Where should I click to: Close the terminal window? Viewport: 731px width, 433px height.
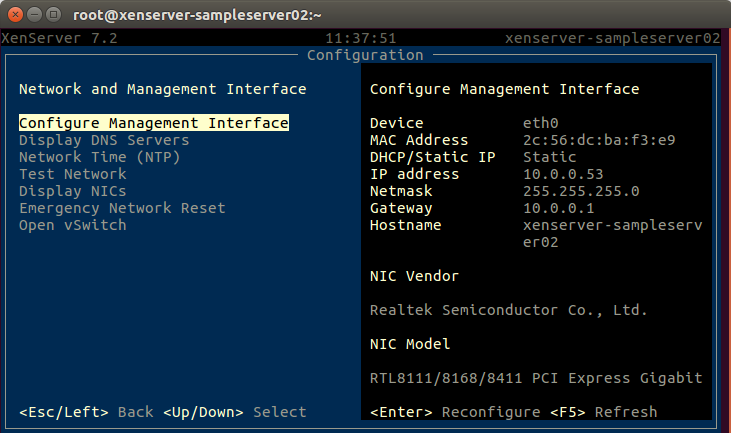(x=14, y=14)
